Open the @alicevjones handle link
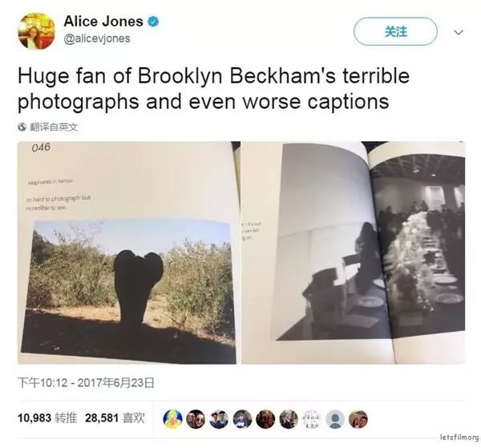Viewport: 481px width, 448px height. [x=97, y=38]
